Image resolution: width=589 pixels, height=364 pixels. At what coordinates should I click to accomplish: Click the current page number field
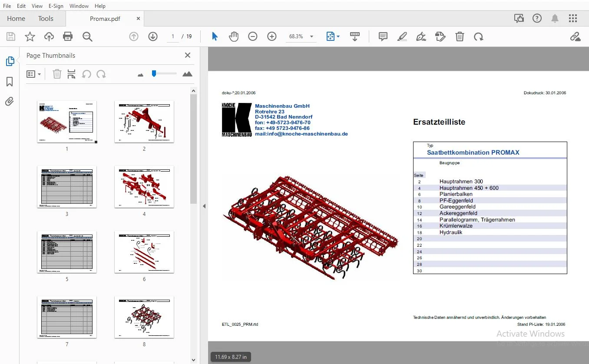[173, 36]
